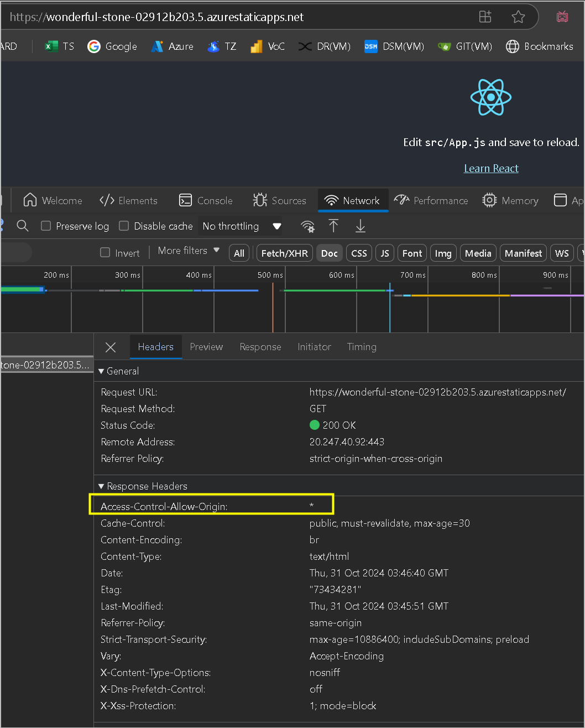Toggle the Invert filter checkbox

point(105,253)
